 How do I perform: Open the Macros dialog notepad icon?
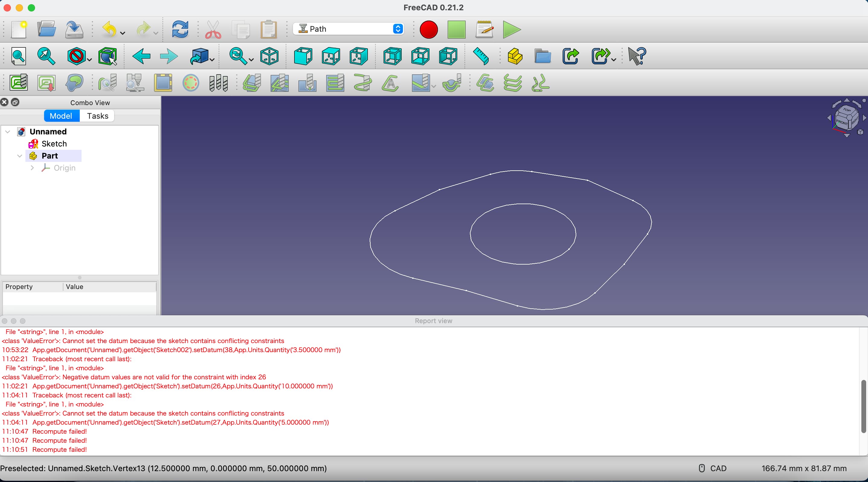(484, 30)
